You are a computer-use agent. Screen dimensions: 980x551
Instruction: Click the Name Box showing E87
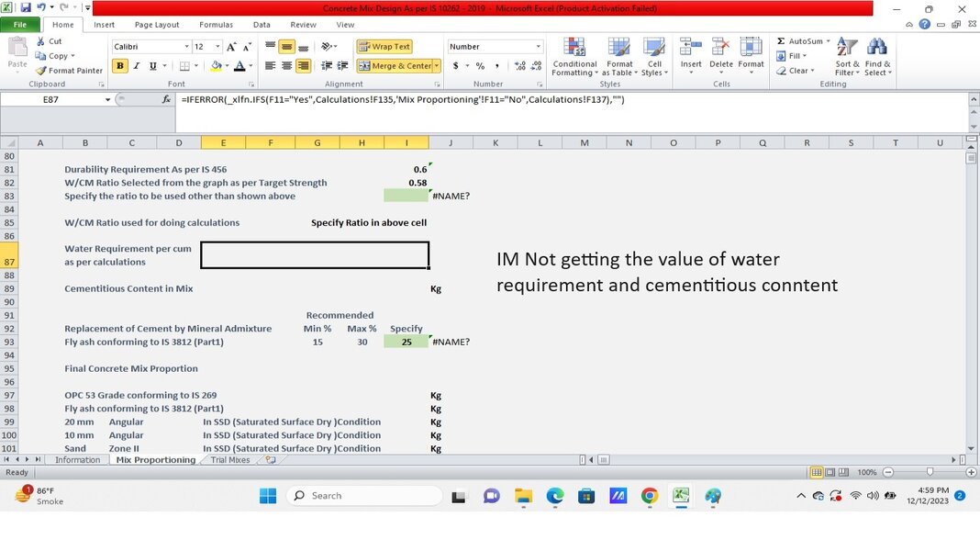click(51, 99)
